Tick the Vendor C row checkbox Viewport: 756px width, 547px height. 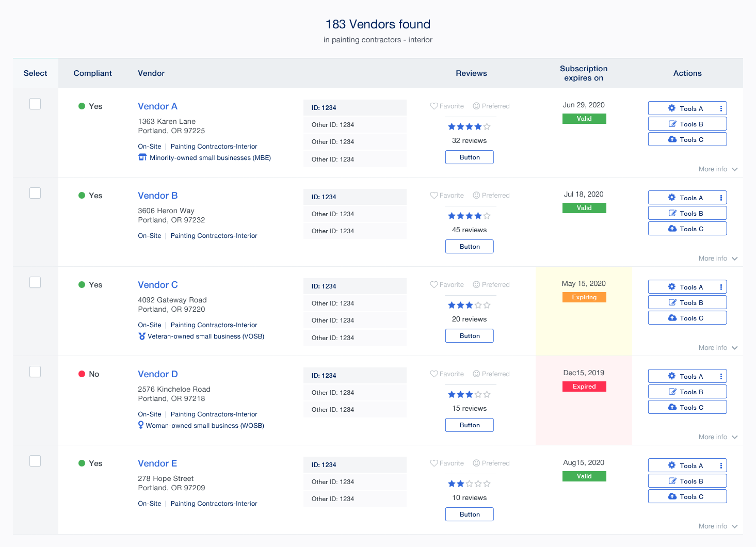click(35, 282)
